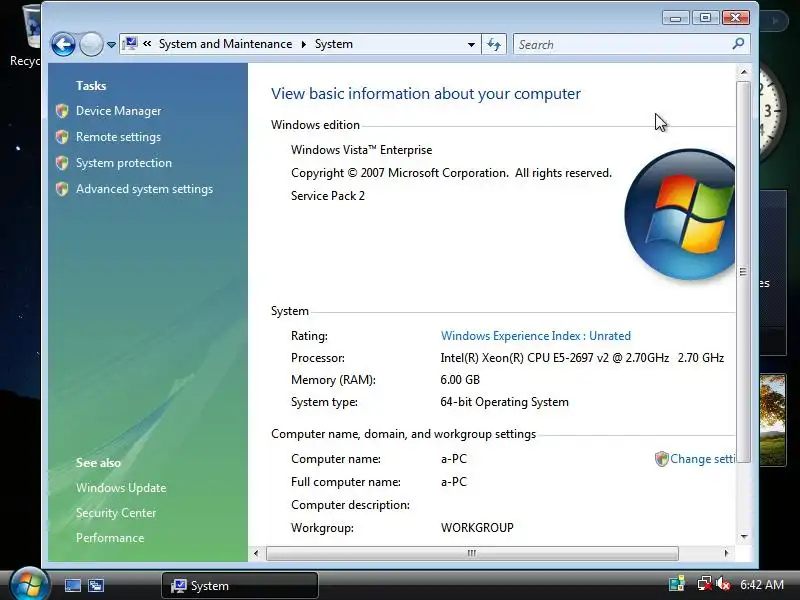Image resolution: width=800 pixels, height=600 pixels.
Task: Click the double chevron before breadcrumb
Action: click(147, 44)
